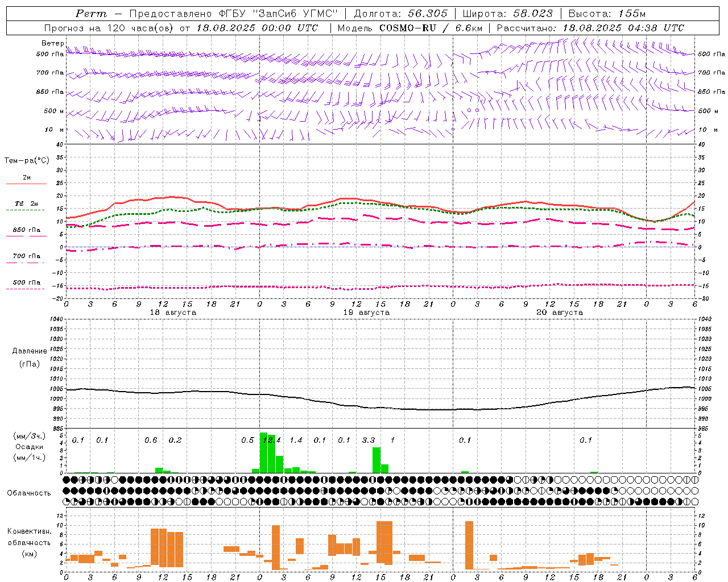Click "850 гПа" in temperature legend
The width and height of the screenshot is (728, 582).
(27, 230)
